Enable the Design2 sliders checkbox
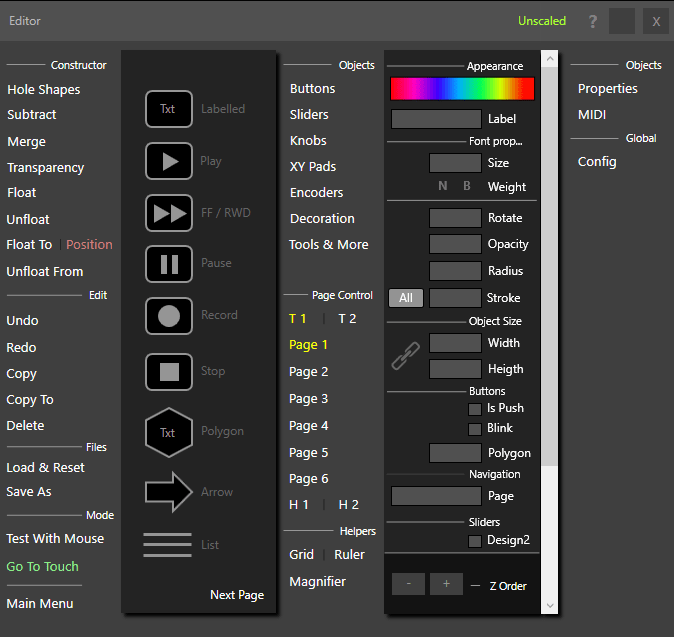 (475, 541)
